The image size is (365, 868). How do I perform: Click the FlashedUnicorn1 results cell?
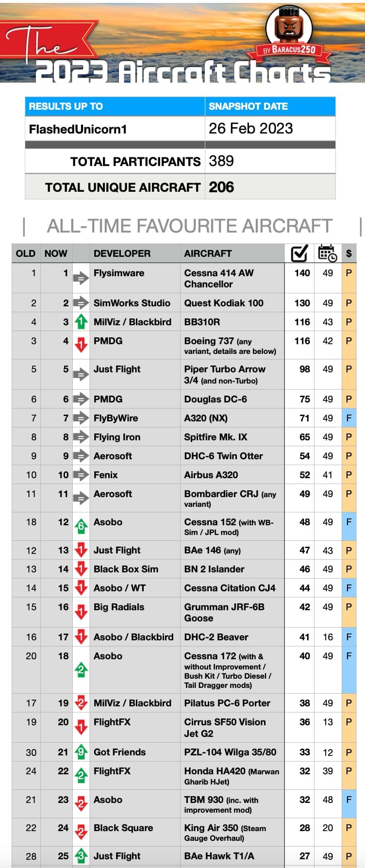click(x=115, y=129)
